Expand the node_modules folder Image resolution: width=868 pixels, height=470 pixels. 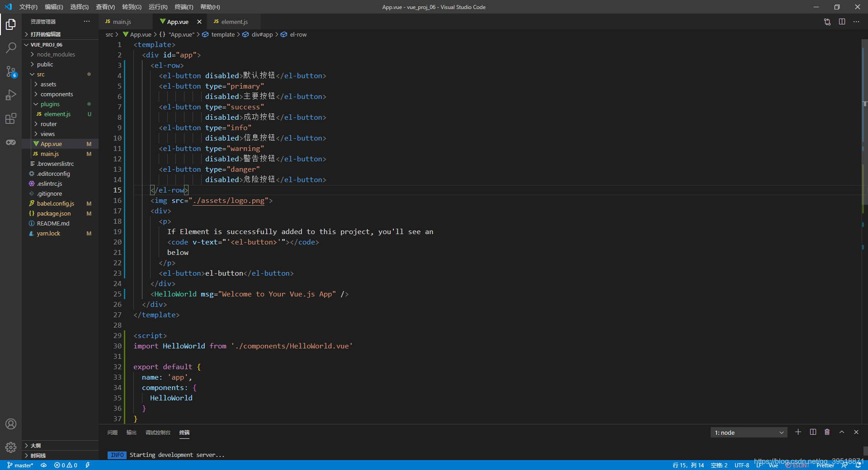pos(60,54)
